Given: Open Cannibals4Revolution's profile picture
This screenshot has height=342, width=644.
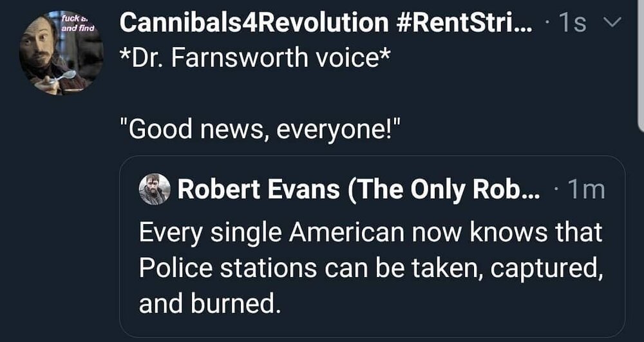Looking at the screenshot, I should click(62, 53).
